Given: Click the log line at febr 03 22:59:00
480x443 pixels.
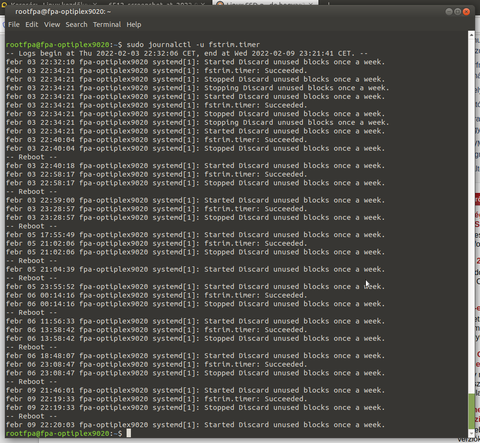Looking at the screenshot, I should click(195, 200).
